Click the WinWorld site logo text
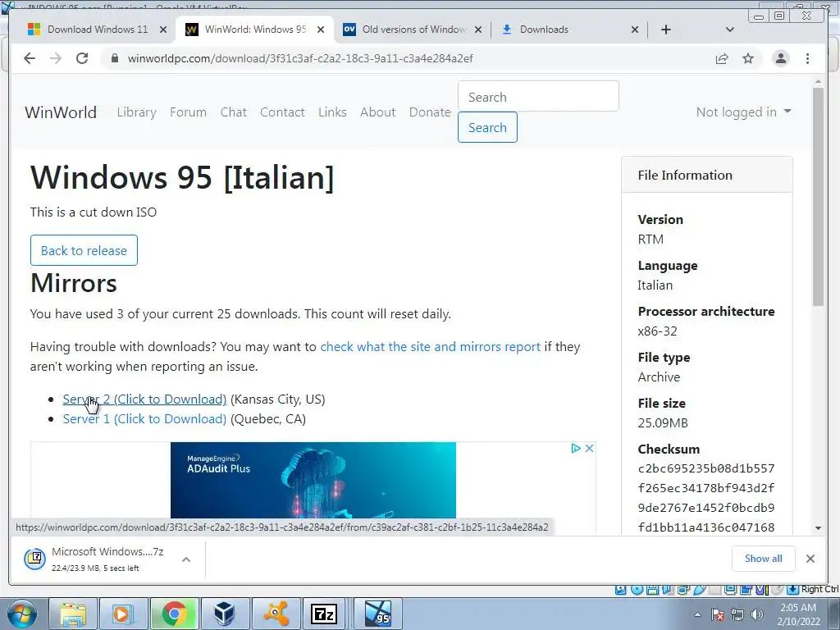The height and width of the screenshot is (630, 840). (61, 112)
